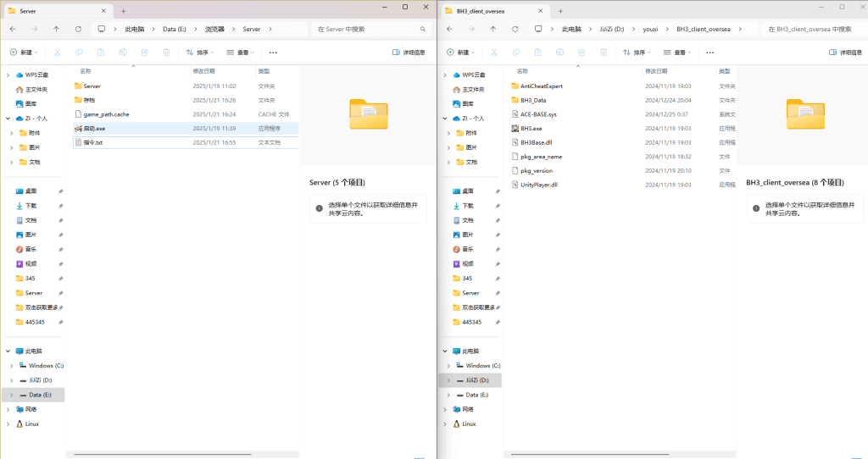Toggle 详细信息 details pane in Server window
This screenshot has height=459, width=868.
click(x=409, y=52)
